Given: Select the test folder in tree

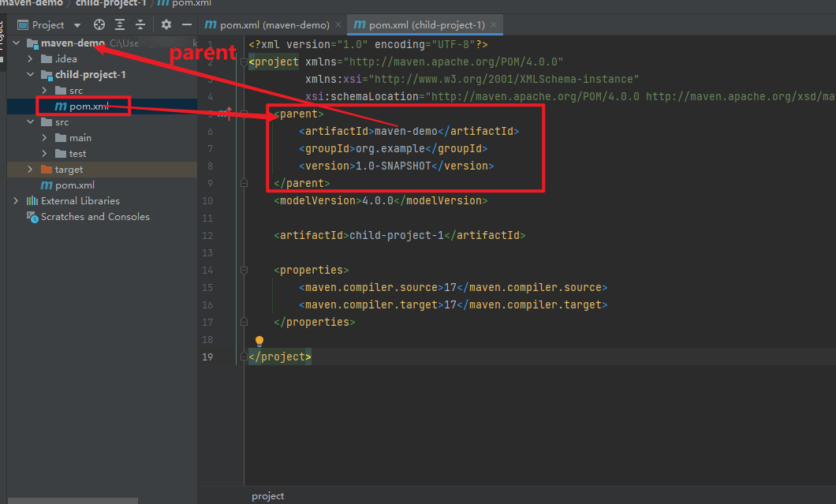Looking at the screenshot, I should click(77, 154).
